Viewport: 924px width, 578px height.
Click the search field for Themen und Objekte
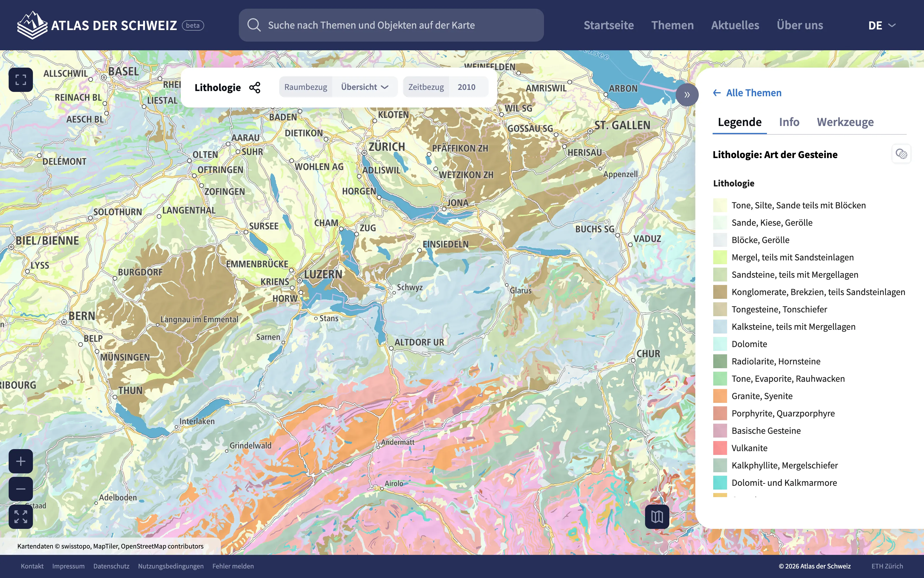coord(391,25)
